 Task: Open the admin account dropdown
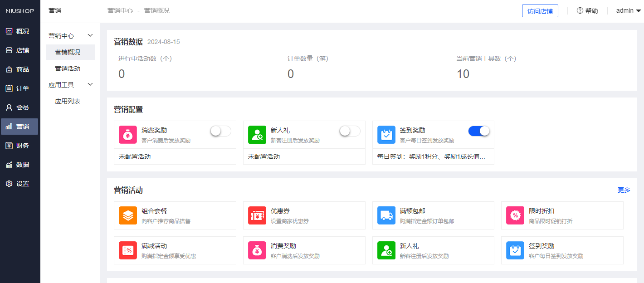628,10
